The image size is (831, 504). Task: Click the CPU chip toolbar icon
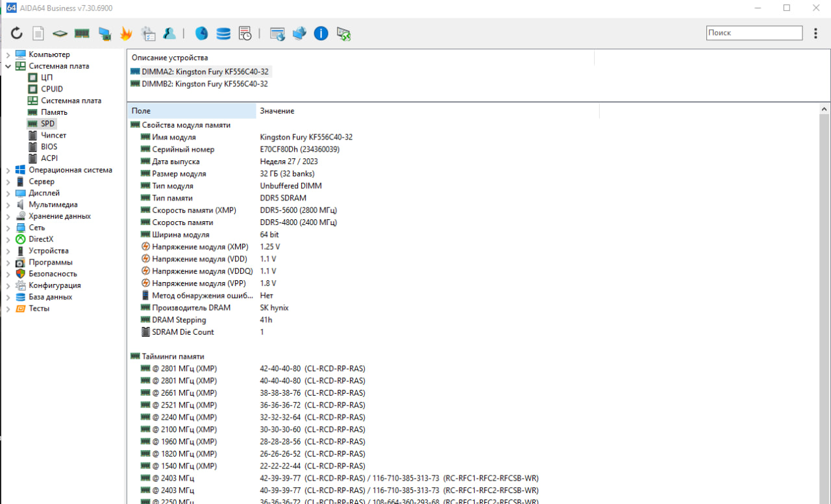point(60,33)
